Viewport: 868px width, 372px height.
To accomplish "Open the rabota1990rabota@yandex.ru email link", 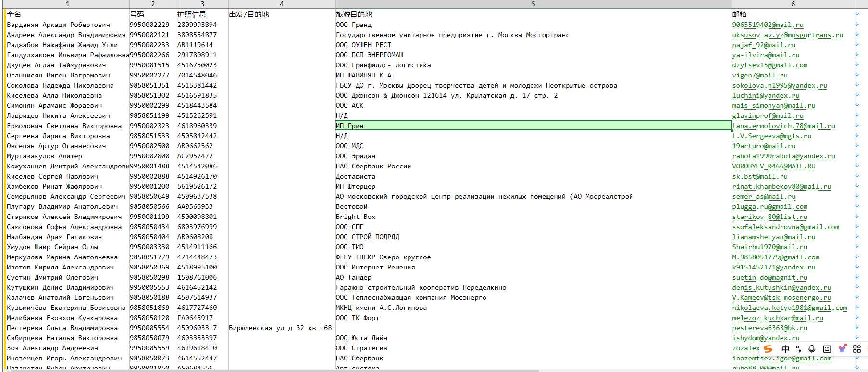I will (x=783, y=156).
